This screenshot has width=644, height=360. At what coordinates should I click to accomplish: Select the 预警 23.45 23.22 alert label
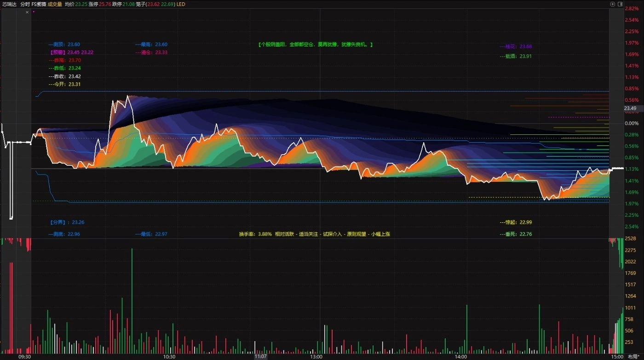coord(71,52)
